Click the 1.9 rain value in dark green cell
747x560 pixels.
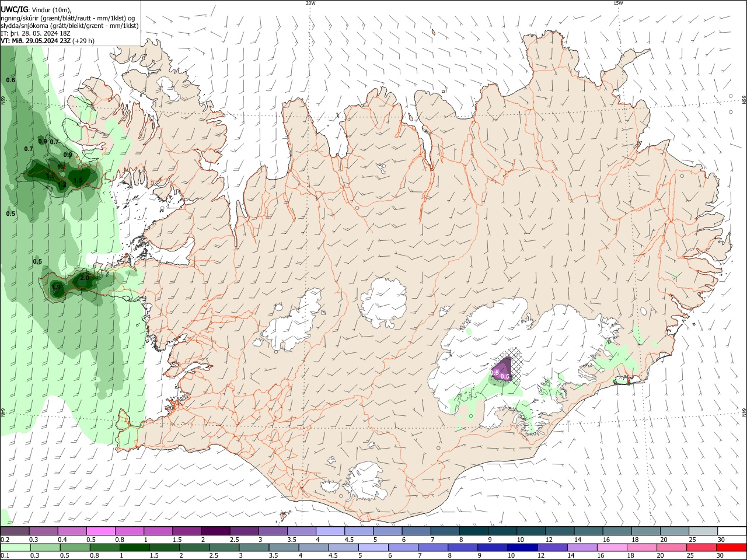[x=56, y=287]
